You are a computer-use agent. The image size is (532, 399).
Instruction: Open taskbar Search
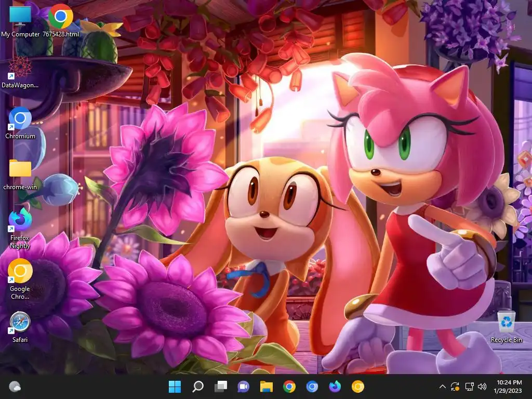[x=198, y=387]
